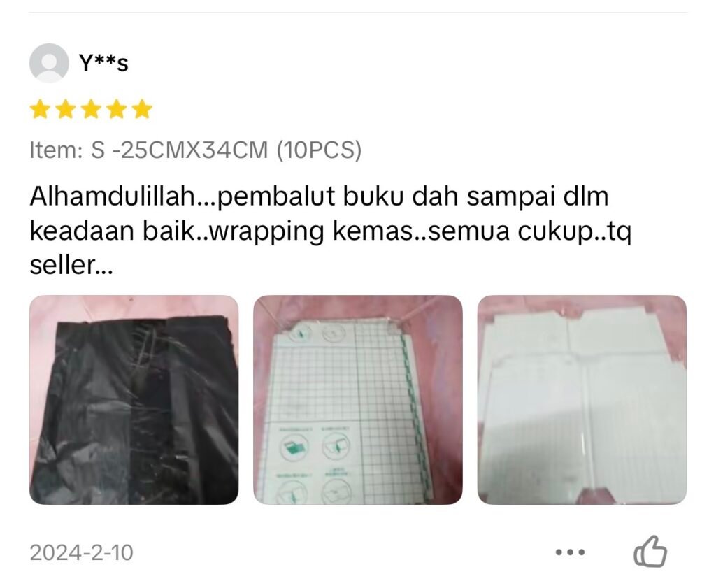This screenshot has height=588, width=716.
Task: Click the second yellow rating star
Action: pos(65,110)
